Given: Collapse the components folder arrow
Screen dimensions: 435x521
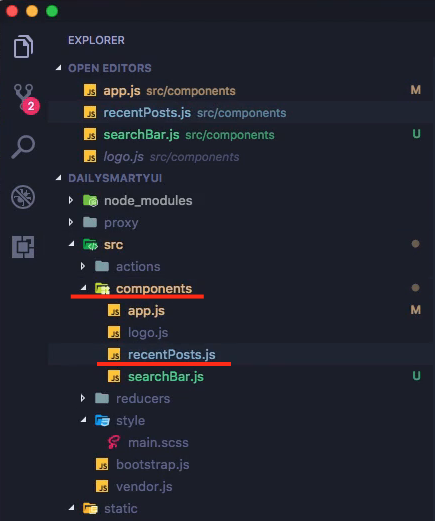Looking at the screenshot, I should coord(83,288).
